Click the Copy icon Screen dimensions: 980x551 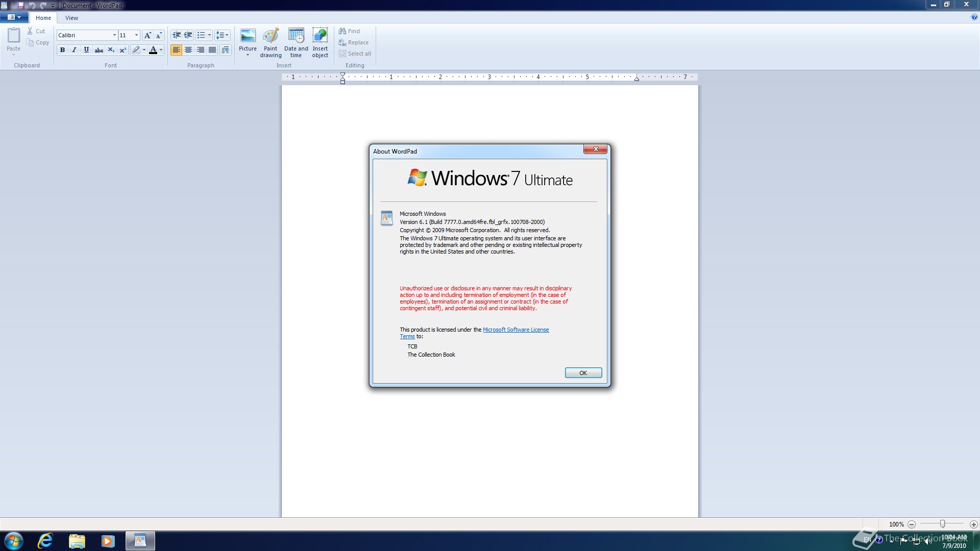point(30,42)
